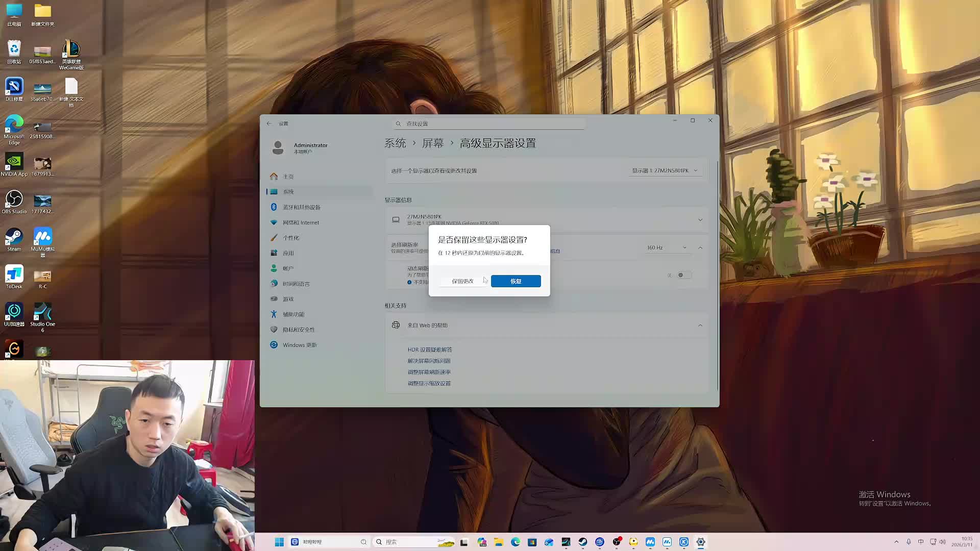The width and height of the screenshot is (980, 551).
Task: Collapse the 来自 Web 的帮助 section
Action: click(x=700, y=325)
